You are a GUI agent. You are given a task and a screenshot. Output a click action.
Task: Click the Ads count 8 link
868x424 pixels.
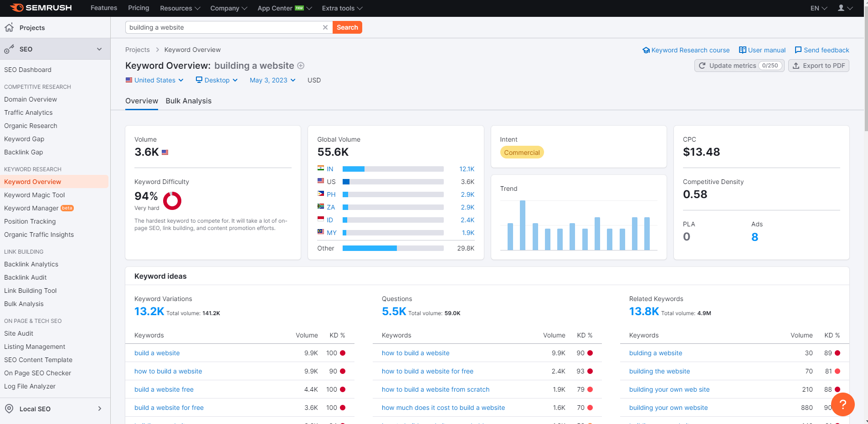pos(755,237)
